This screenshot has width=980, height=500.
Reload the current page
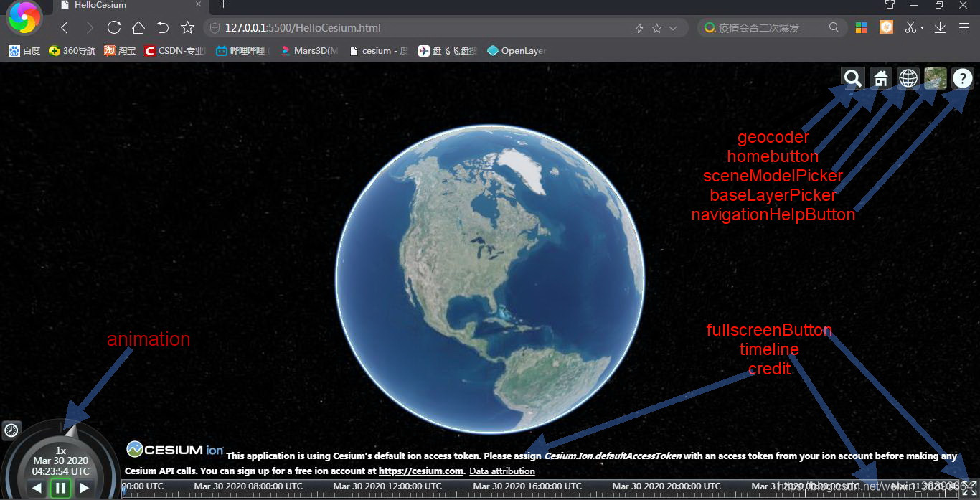pyautogui.click(x=113, y=28)
